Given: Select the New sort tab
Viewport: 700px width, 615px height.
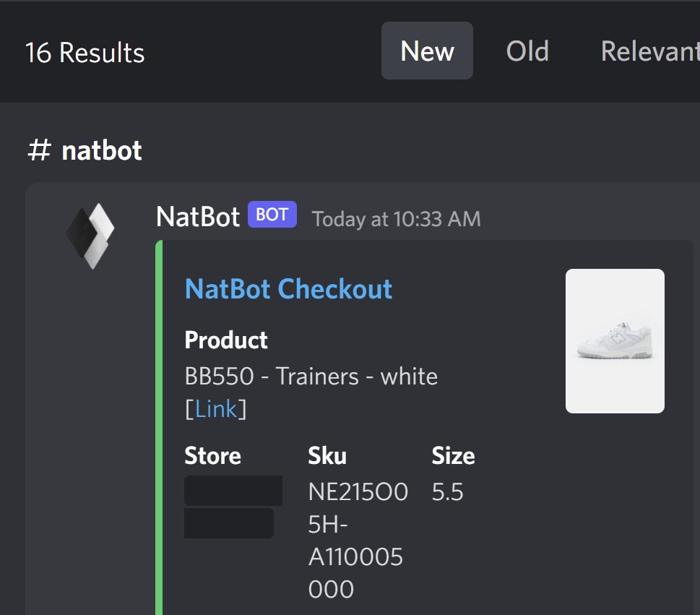Looking at the screenshot, I should [x=427, y=51].
